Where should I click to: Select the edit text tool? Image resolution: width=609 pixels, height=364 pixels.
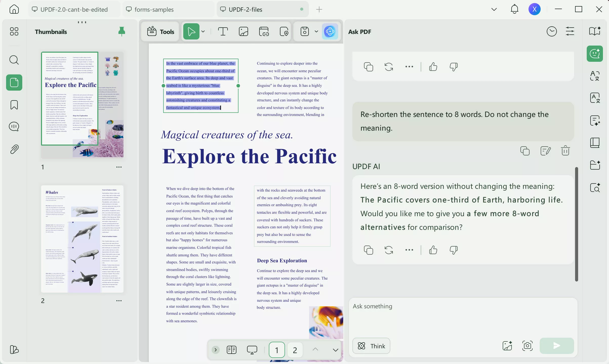click(223, 32)
